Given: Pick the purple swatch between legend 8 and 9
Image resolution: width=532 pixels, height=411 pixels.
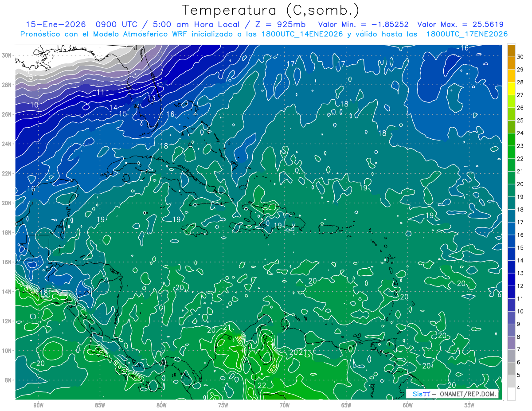Looking at the screenshot, I should [x=511, y=331].
